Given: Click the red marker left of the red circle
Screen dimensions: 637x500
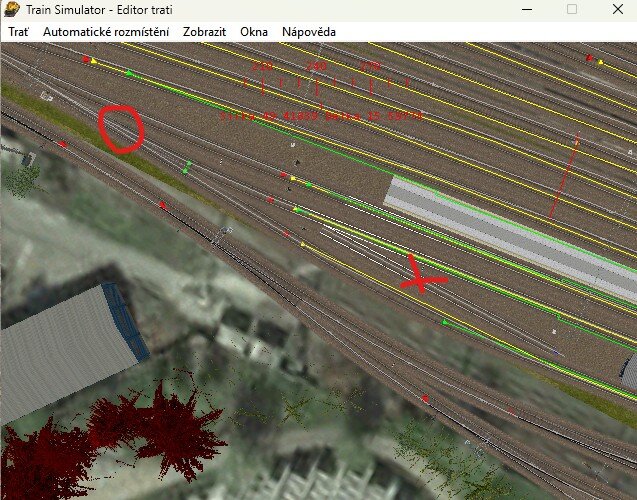Looking at the screenshot, I should tap(63, 145).
